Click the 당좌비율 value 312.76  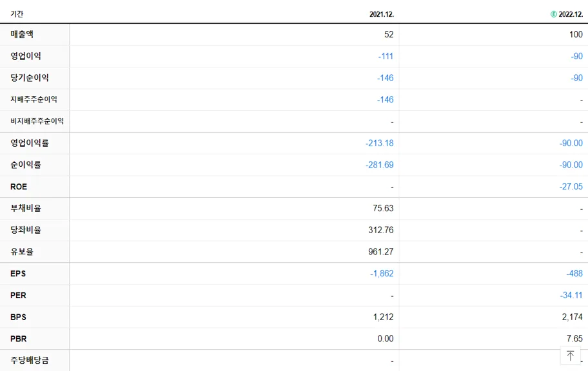pyautogui.click(x=381, y=230)
